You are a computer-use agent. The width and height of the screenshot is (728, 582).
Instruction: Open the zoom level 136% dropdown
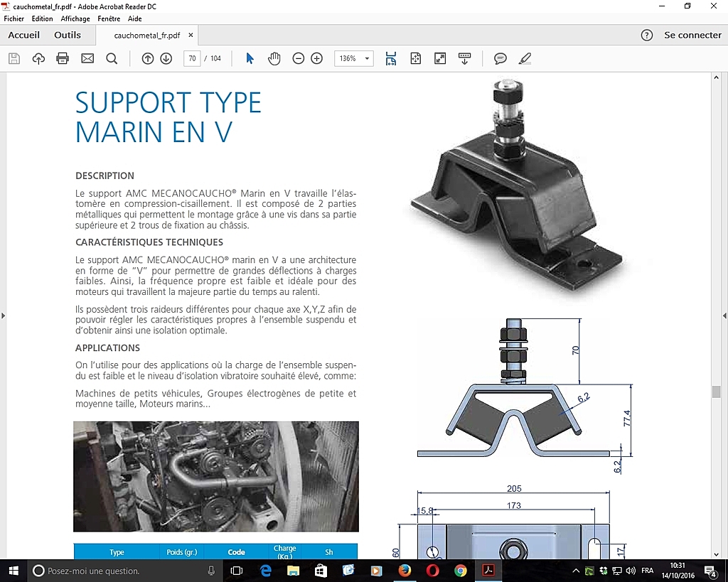point(354,58)
